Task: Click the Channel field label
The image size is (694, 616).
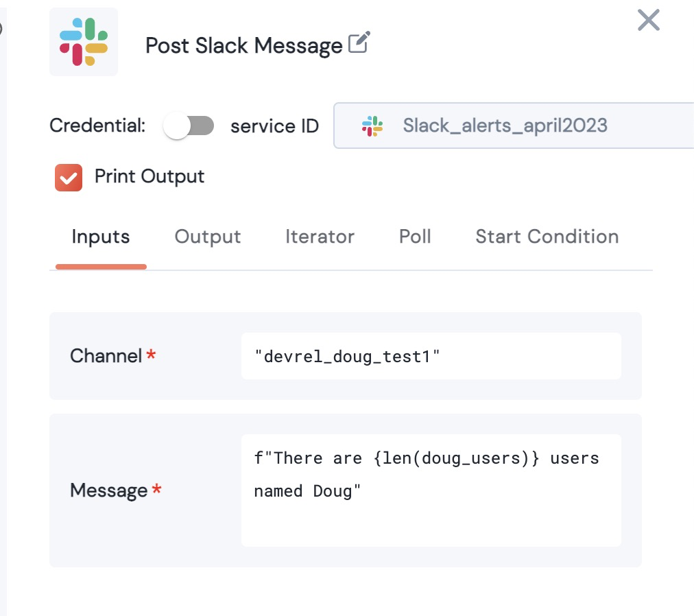Action: pyautogui.click(x=106, y=356)
